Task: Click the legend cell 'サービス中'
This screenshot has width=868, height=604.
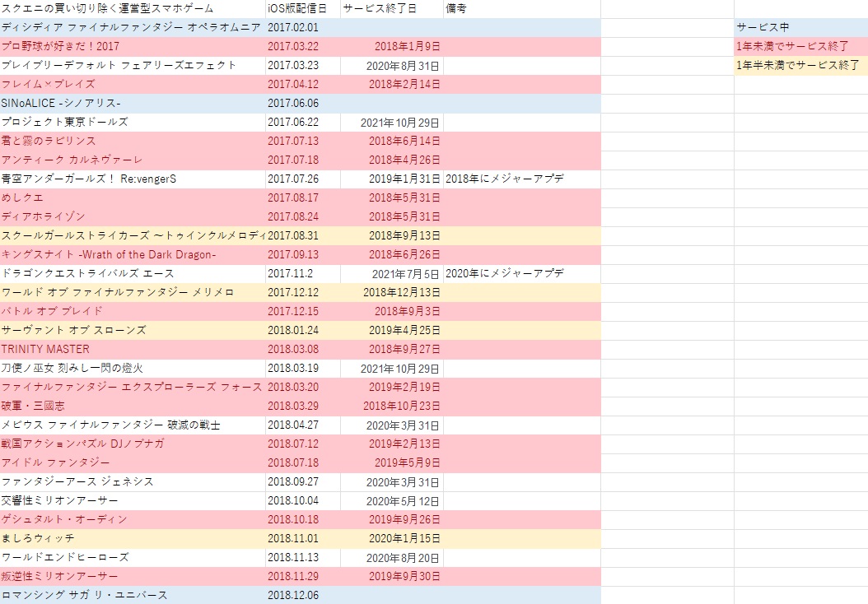Action: click(801, 28)
